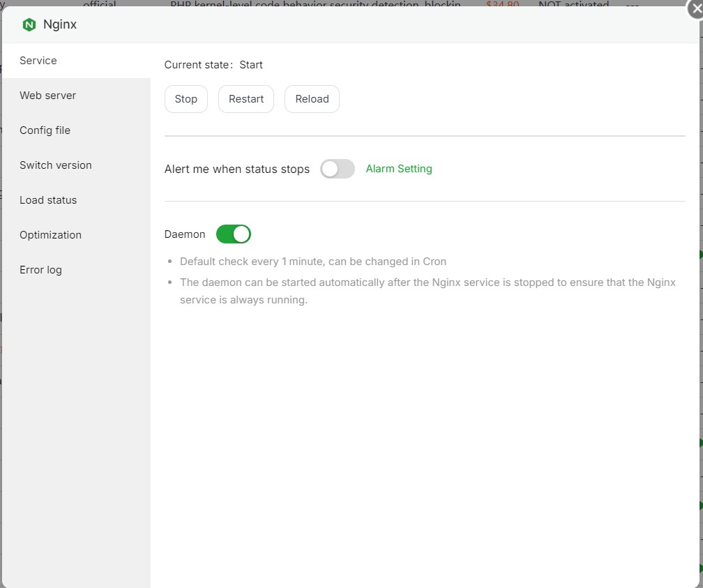Disable the Daemon toggle
This screenshot has height=588, width=703.
[x=234, y=234]
